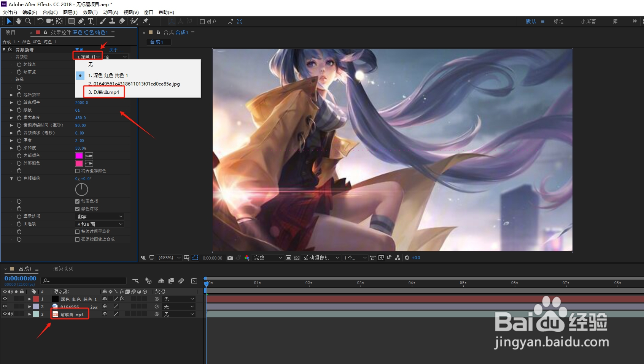Open the 编辑(E) menu
The image size is (644, 364).
(30, 13)
